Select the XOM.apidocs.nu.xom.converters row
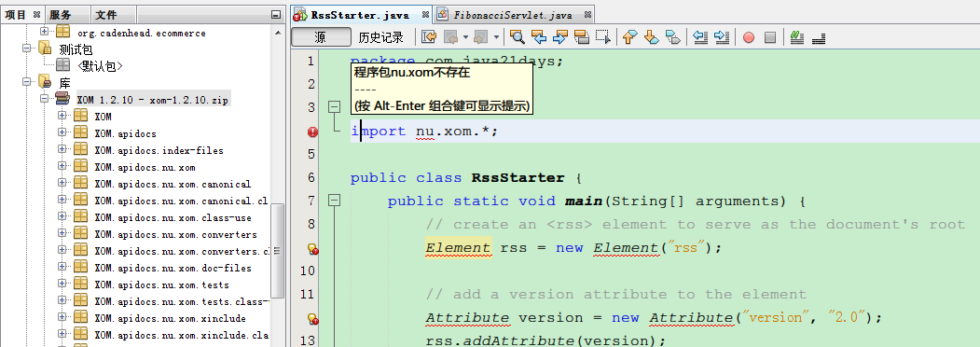This screenshot has width=980, height=347. tap(175, 234)
